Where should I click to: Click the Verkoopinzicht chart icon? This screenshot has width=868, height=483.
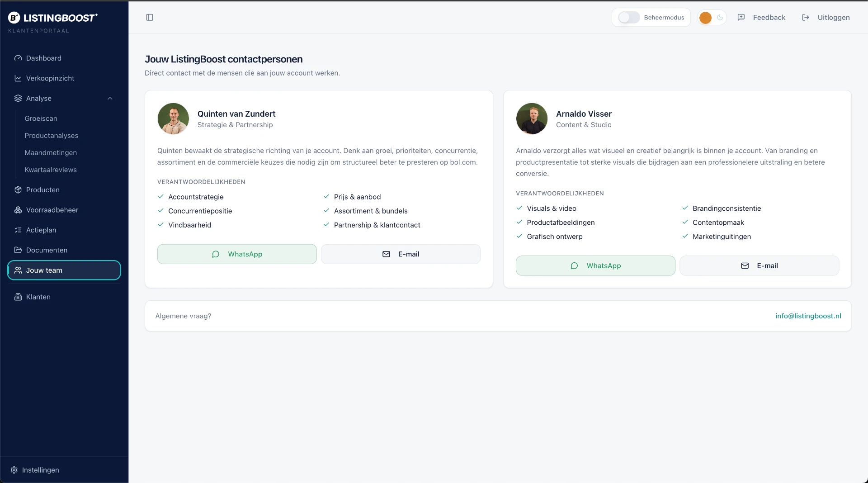18,78
